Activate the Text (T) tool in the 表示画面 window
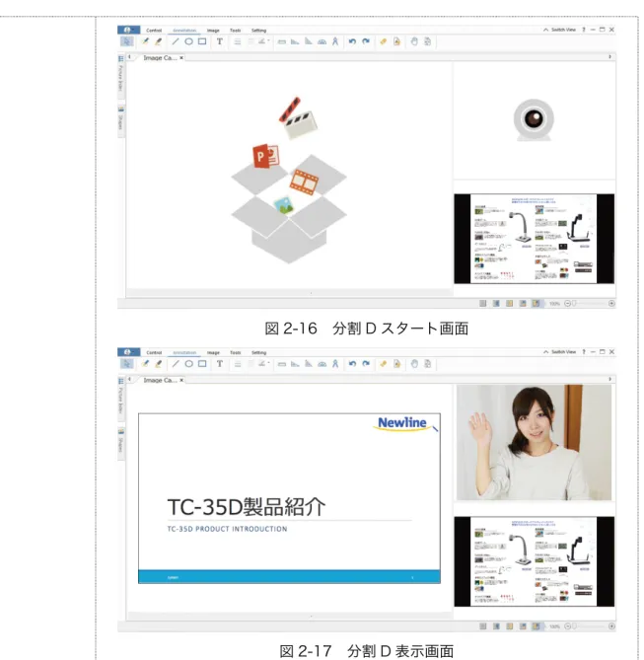 [x=220, y=364]
